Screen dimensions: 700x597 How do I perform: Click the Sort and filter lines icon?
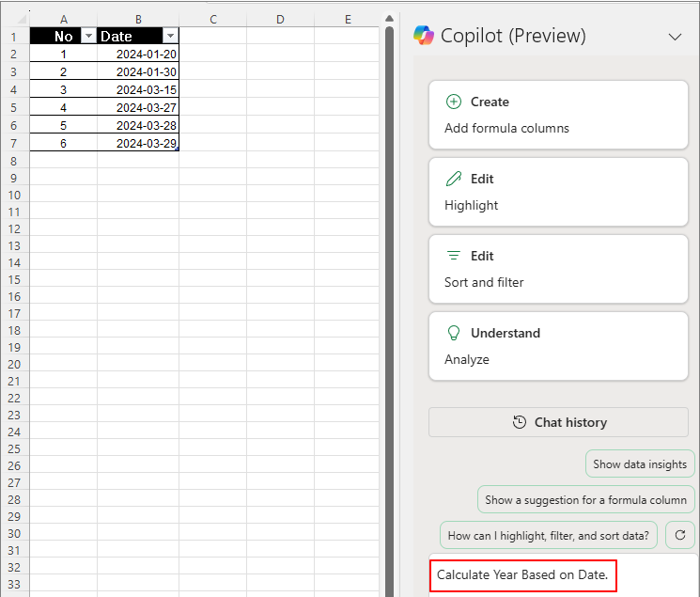click(454, 256)
